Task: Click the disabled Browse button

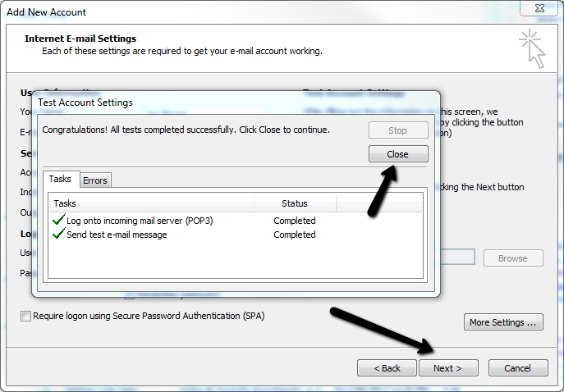Action: 513,258
